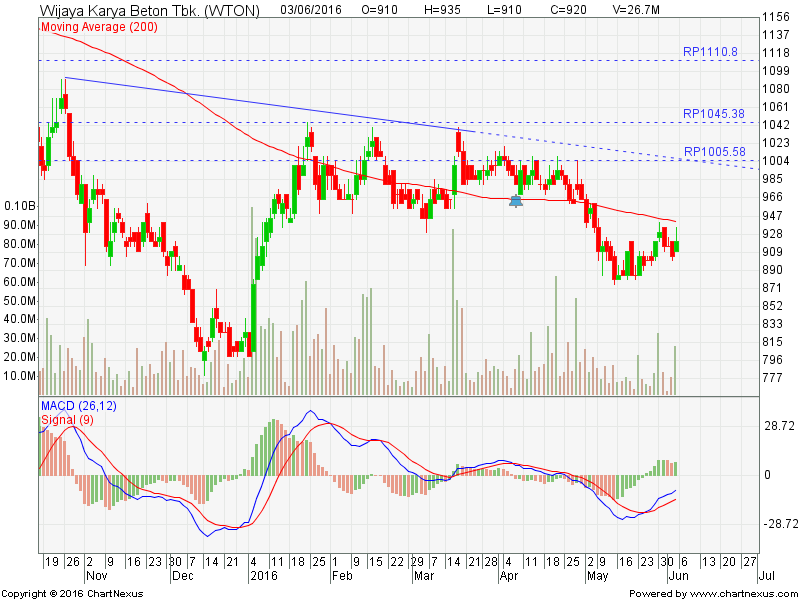800x600 pixels.
Task: Click the 'Nov' month label on time axis
Action: click(x=96, y=576)
